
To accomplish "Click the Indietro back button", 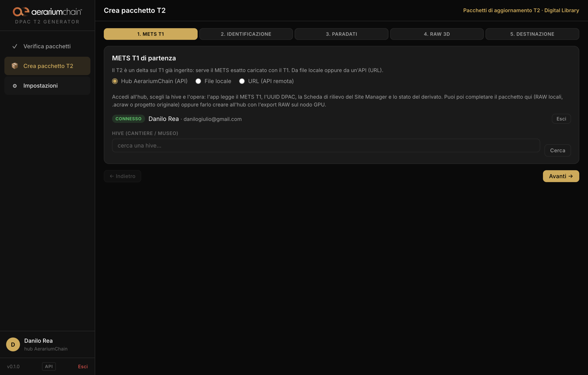I will pos(122,176).
